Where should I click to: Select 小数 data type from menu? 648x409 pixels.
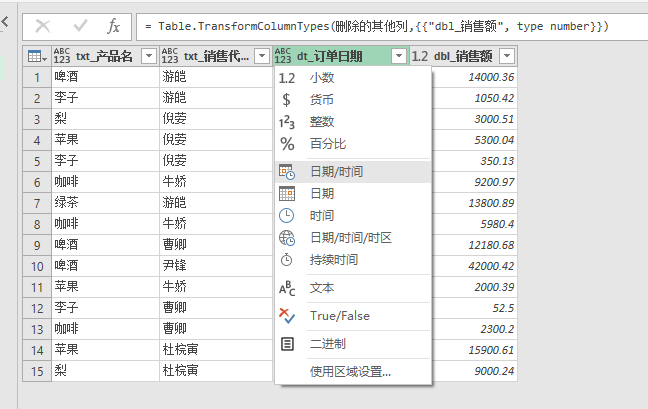pyautogui.click(x=322, y=78)
